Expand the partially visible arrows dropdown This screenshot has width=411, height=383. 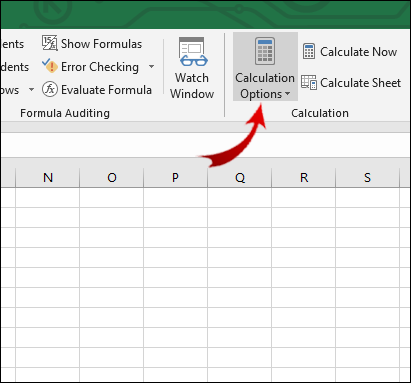31,89
